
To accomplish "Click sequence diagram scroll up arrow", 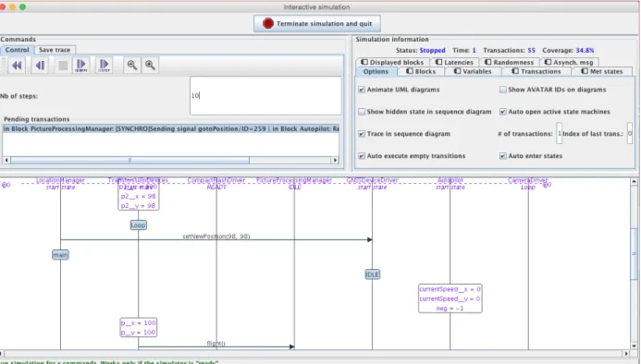I will [634, 181].
